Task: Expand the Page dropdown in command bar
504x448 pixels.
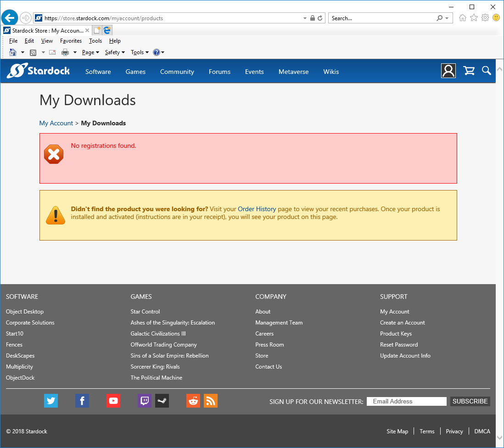Action: pyautogui.click(x=90, y=52)
